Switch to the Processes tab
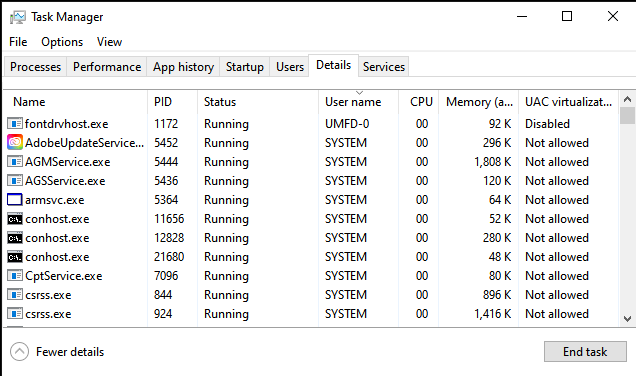Viewport: 636px width, 376px height. pos(35,67)
